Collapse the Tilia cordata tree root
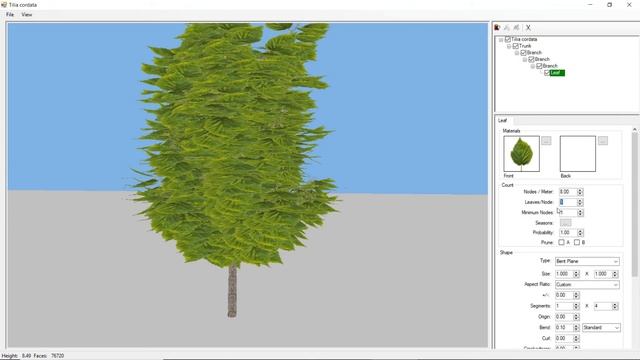The width and height of the screenshot is (640, 360). [x=501, y=40]
